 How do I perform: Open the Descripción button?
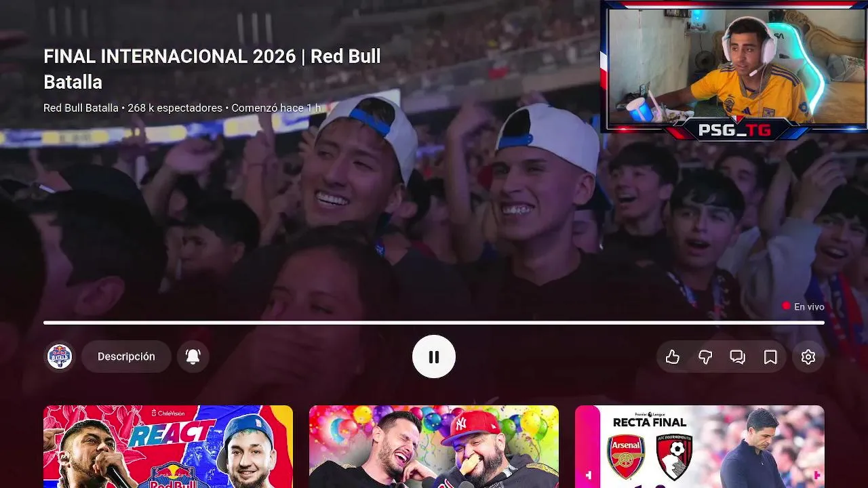pos(126,357)
